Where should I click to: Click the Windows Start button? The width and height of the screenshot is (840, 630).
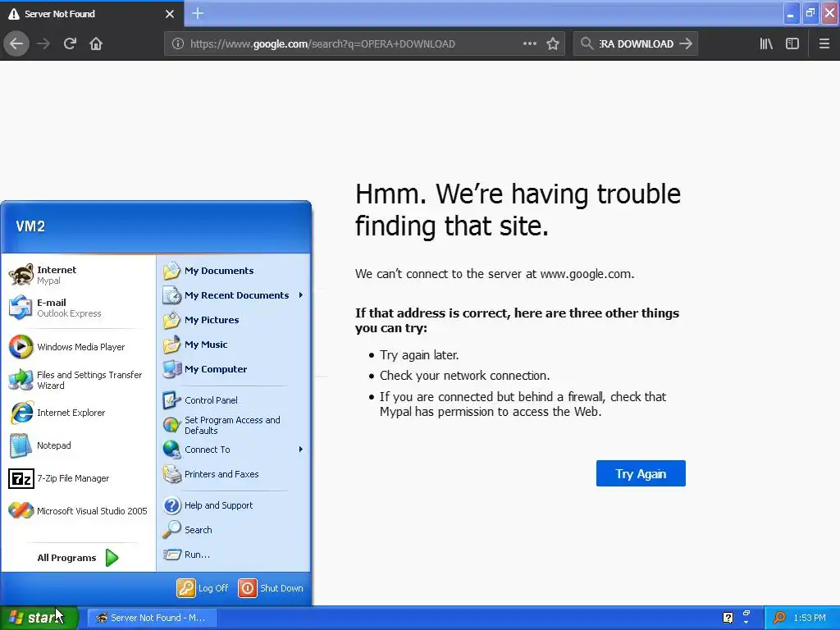click(39, 618)
